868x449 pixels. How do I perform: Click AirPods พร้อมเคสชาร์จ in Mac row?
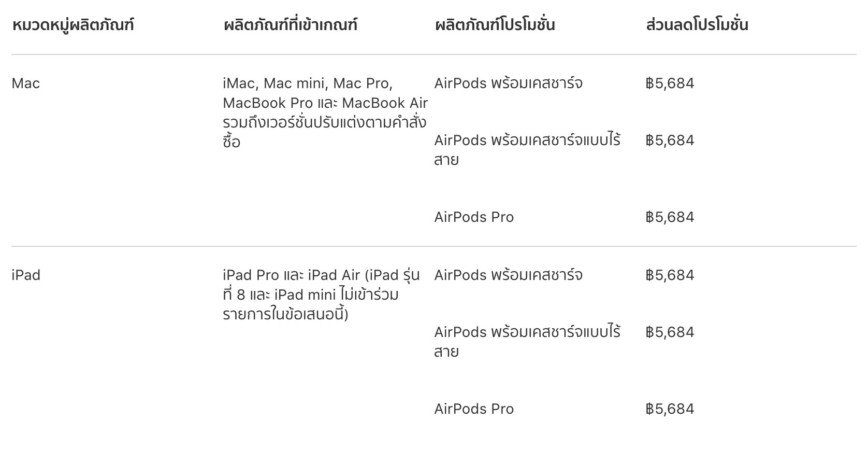coord(509,83)
